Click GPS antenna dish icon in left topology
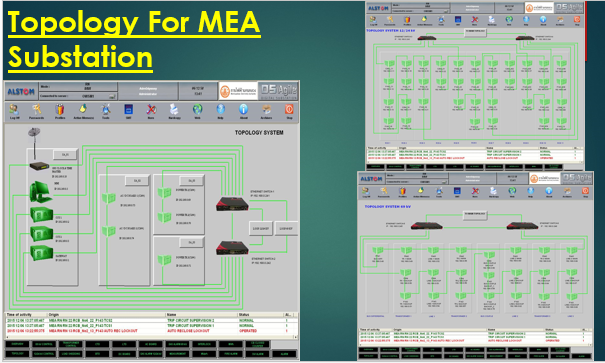 [x=34, y=134]
